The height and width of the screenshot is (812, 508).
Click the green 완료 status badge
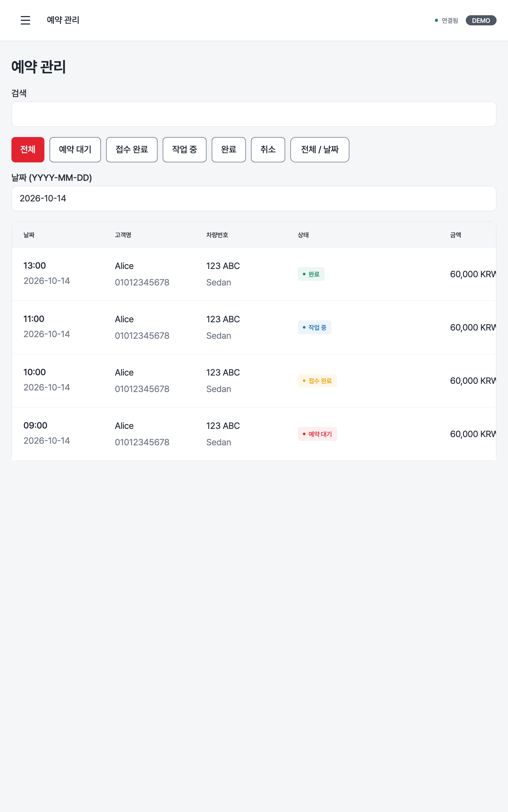coord(311,274)
